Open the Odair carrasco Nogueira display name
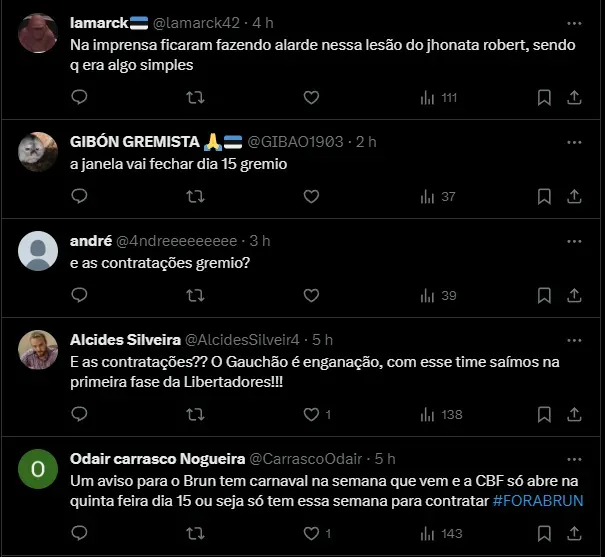The width and height of the screenshot is (605, 557). tap(157, 459)
